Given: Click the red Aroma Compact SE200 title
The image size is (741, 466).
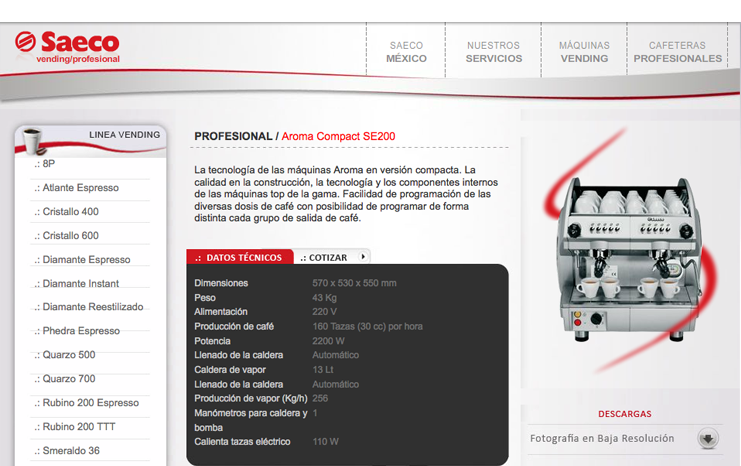Looking at the screenshot, I should coord(338,136).
